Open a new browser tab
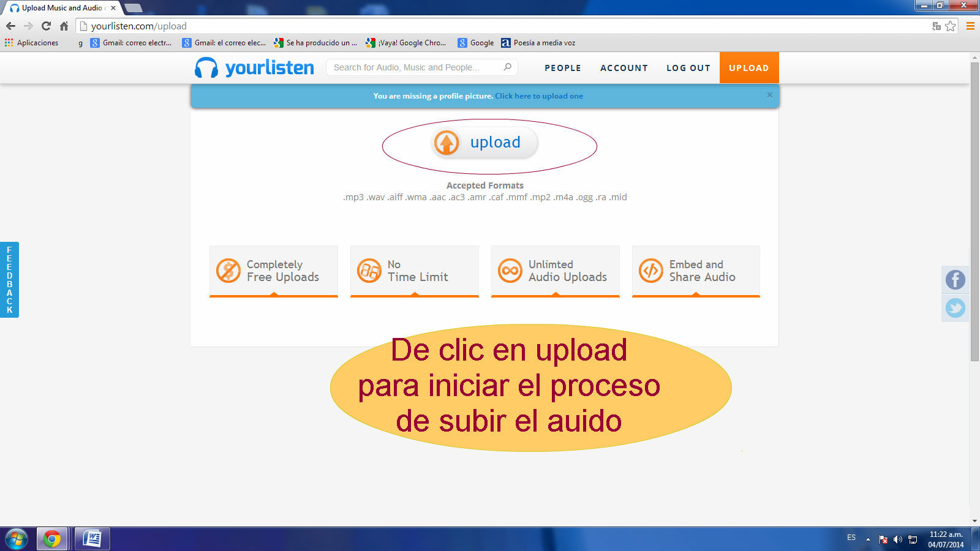This screenshot has width=980, height=551. click(x=133, y=8)
